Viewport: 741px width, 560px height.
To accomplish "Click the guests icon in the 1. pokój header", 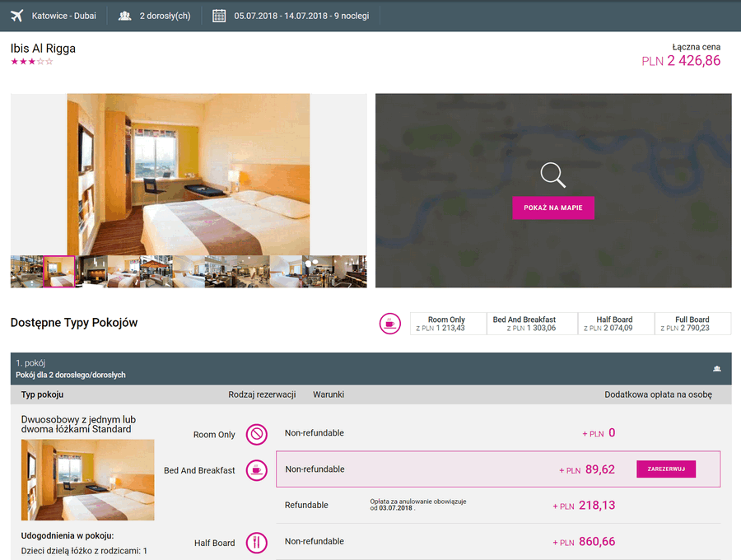I will coord(717,369).
